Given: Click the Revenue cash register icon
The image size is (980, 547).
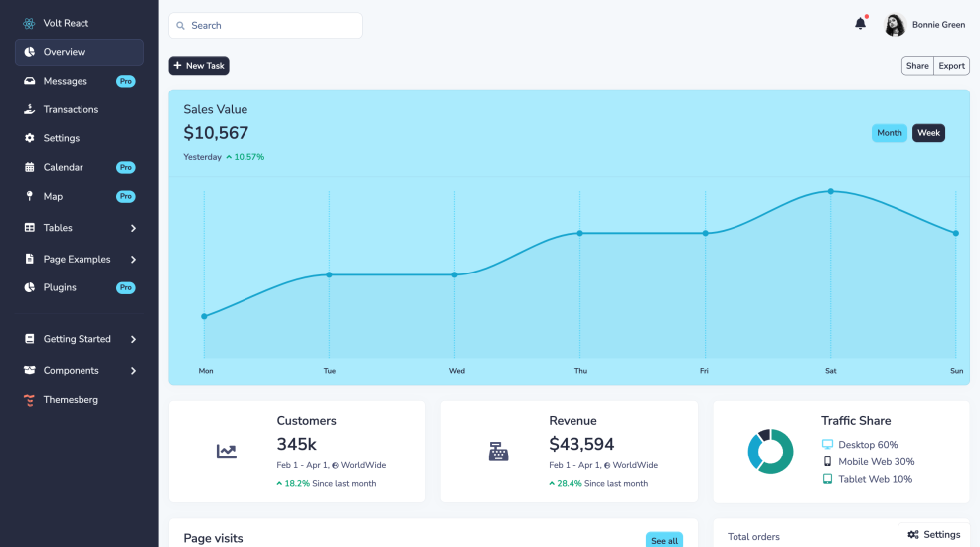Looking at the screenshot, I should click(x=498, y=452).
